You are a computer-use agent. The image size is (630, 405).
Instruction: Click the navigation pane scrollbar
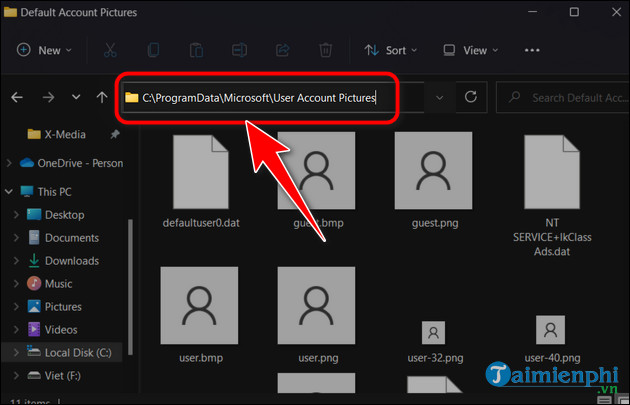coord(130,287)
